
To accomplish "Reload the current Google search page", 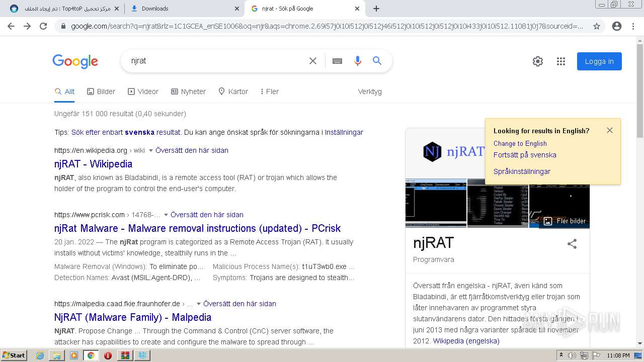I will click(x=43, y=26).
